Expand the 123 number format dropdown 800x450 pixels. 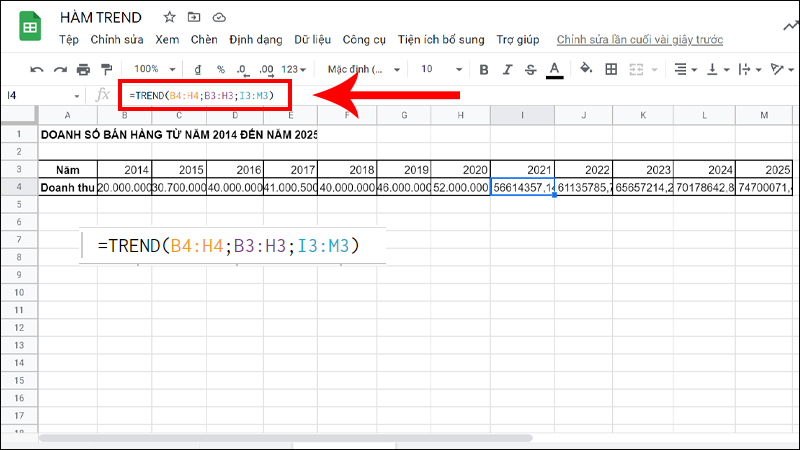(x=295, y=69)
